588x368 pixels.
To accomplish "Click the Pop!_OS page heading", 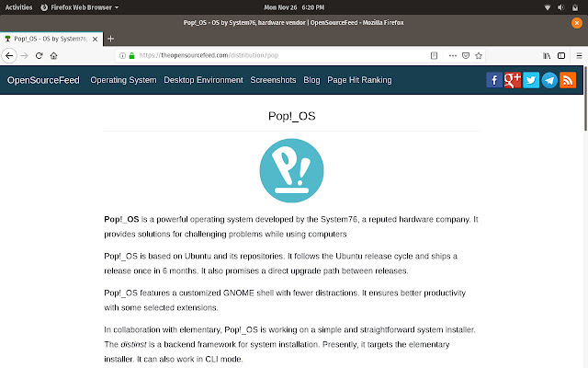I will [292, 116].
